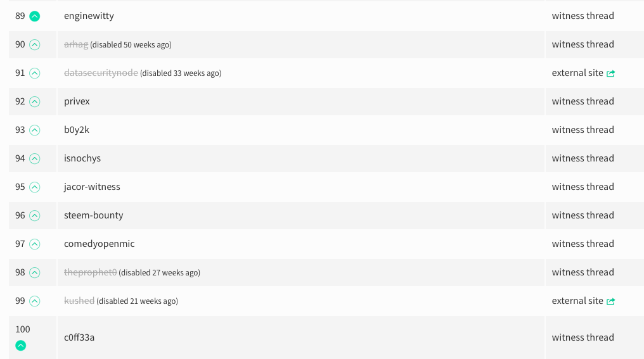
Task: Vote for witness privex
Action: [x=34, y=102]
